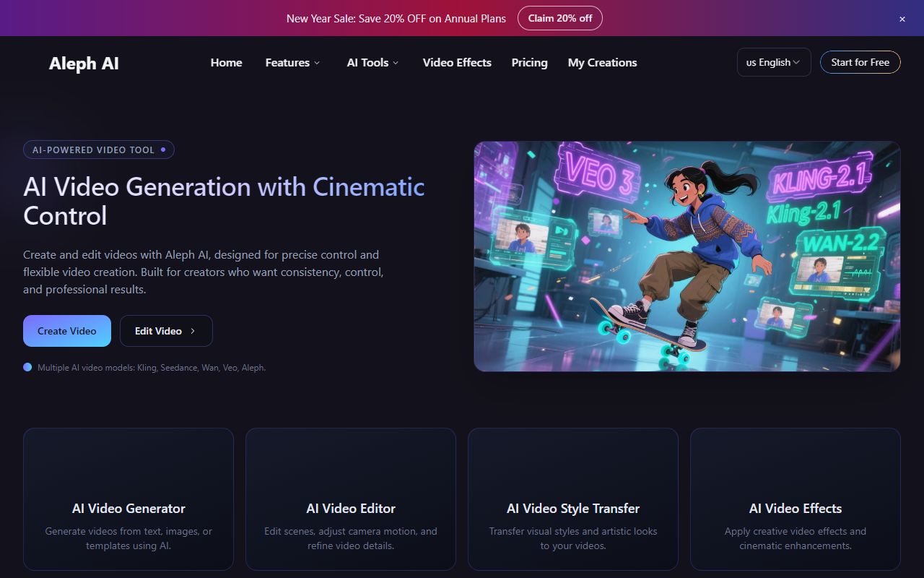Click the blue dot beside AI model list
Image resolution: width=924 pixels, height=578 pixels.
coord(27,367)
